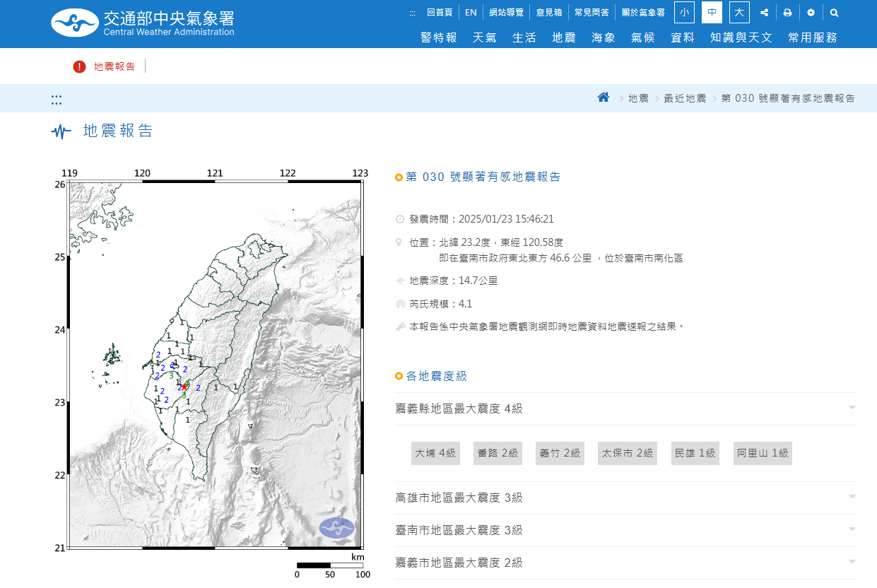This screenshot has width=877, height=588.
Task: Set font size to small (小)
Action: (x=684, y=12)
